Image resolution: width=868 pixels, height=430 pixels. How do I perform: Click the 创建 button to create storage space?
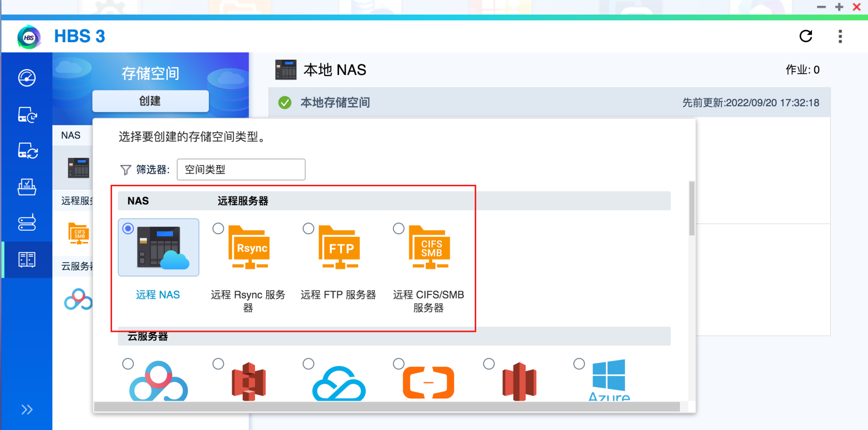click(150, 101)
